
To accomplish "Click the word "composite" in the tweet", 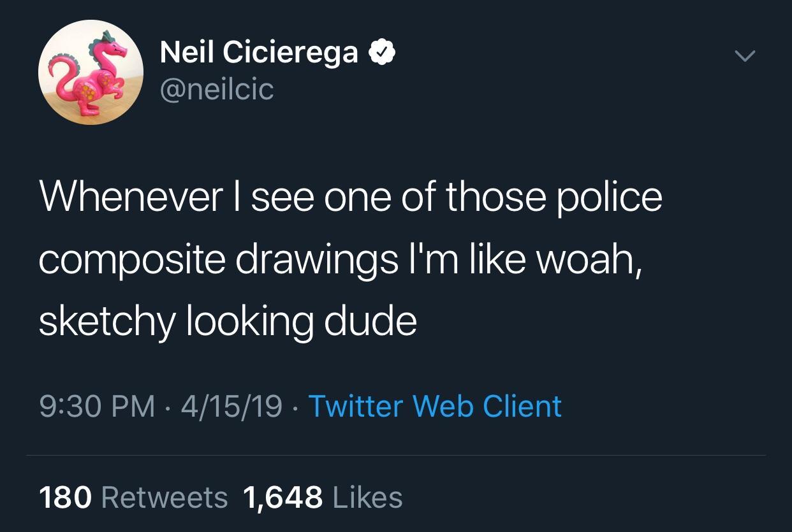I will pos(132,261).
